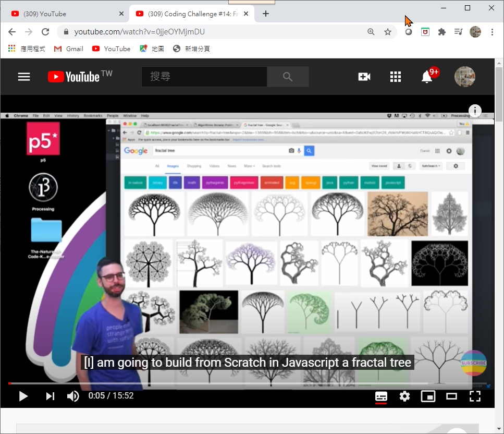This screenshot has height=434, width=504.
Task: Open the Chrome three-dot menu
Action: click(x=492, y=32)
